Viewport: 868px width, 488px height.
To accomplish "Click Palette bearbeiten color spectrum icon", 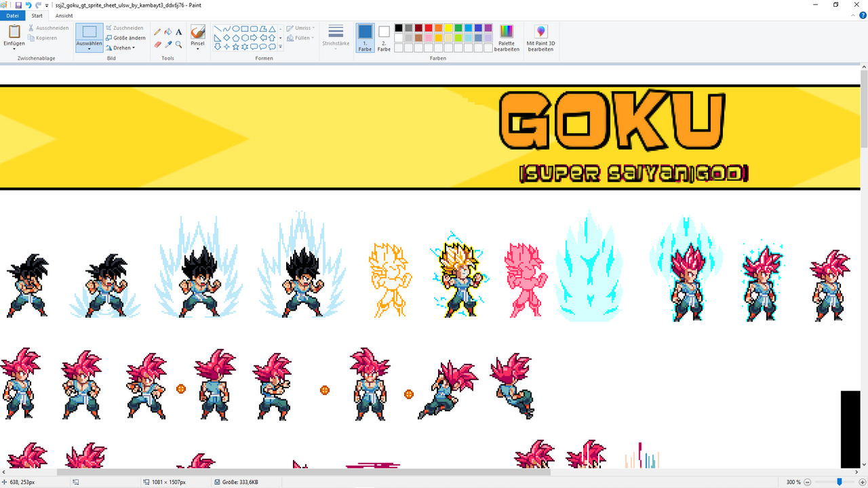I will tap(507, 31).
